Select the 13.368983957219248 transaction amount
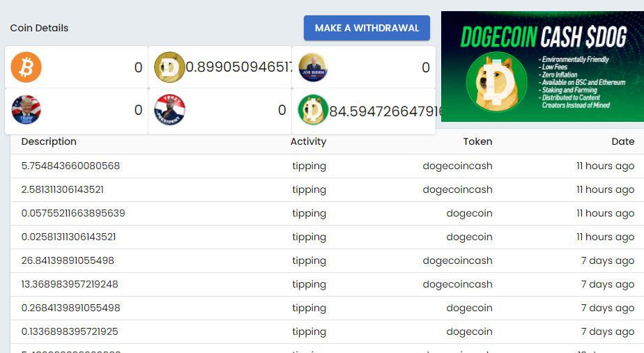The width and height of the screenshot is (644, 353). point(70,285)
